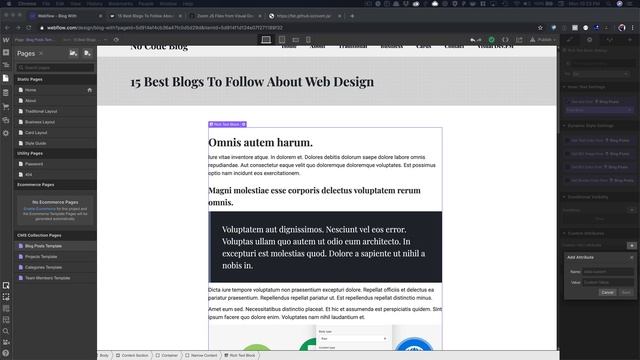Close the Pages panel with the X
This screenshot has height=360, width=640.
click(41, 53)
